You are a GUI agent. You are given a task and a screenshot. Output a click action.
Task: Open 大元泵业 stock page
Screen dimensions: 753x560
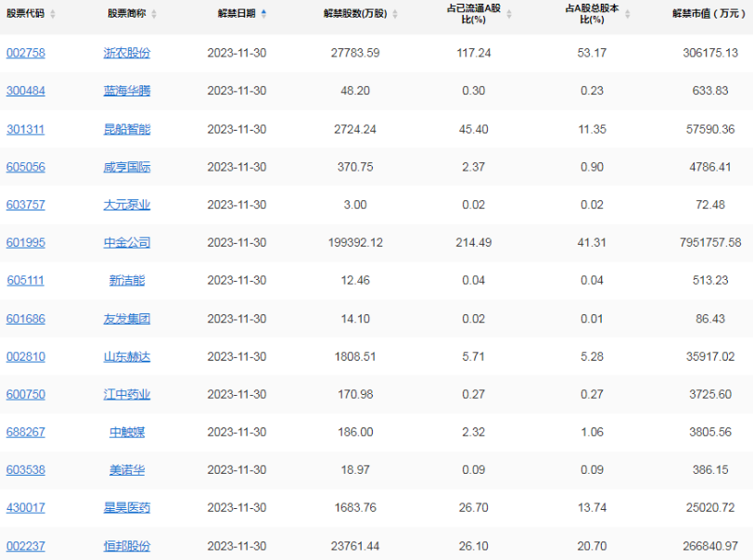point(127,205)
